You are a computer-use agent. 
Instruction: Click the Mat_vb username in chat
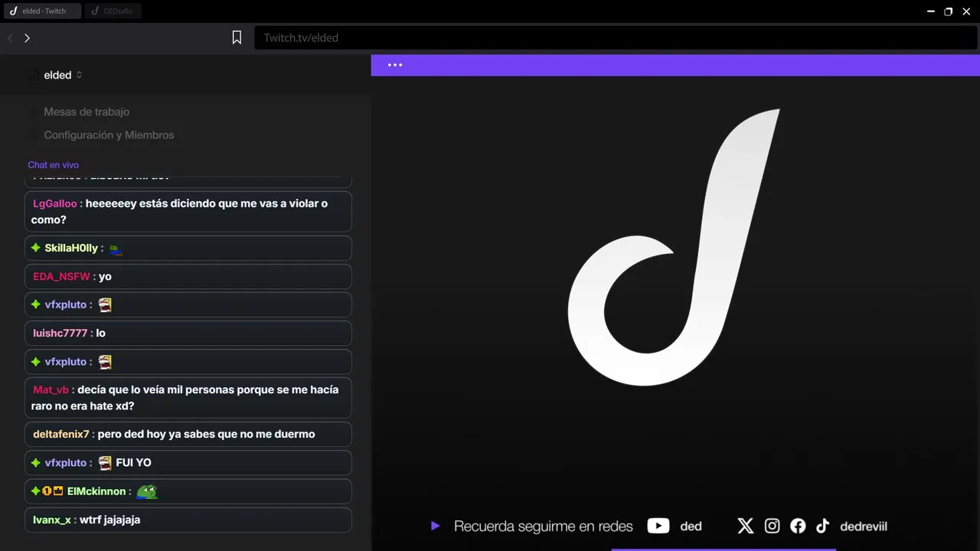coord(51,390)
